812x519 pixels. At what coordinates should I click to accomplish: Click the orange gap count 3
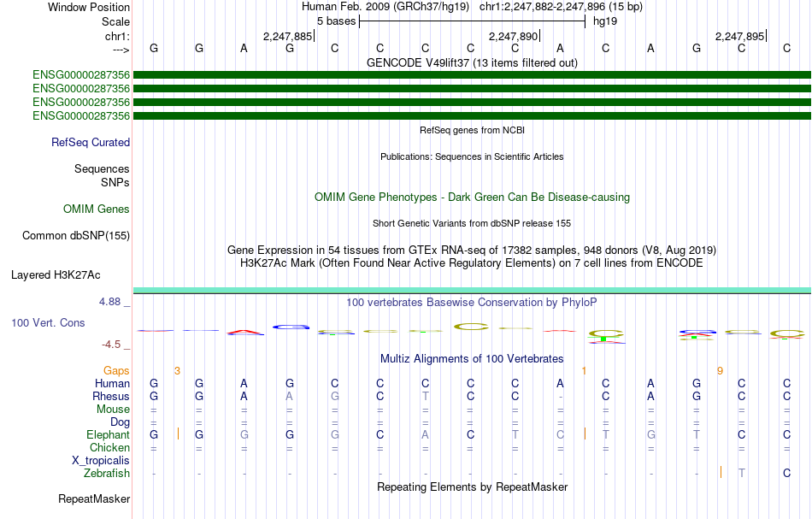pyautogui.click(x=177, y=371)
